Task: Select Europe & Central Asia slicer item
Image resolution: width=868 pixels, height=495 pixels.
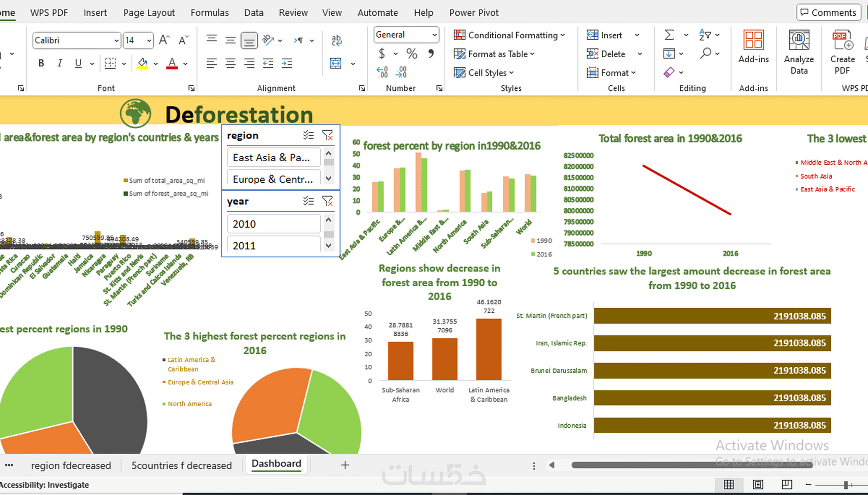Action: (274, 178)
